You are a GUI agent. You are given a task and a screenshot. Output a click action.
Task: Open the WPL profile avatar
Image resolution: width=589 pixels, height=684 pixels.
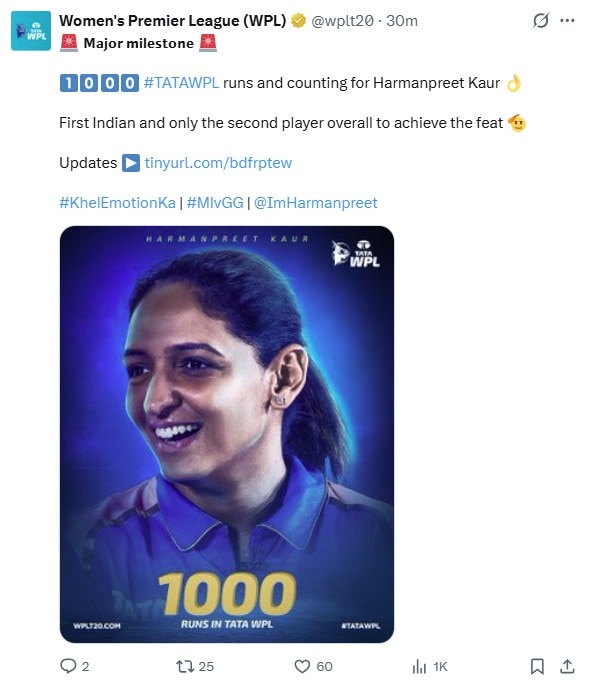(31, 31)
